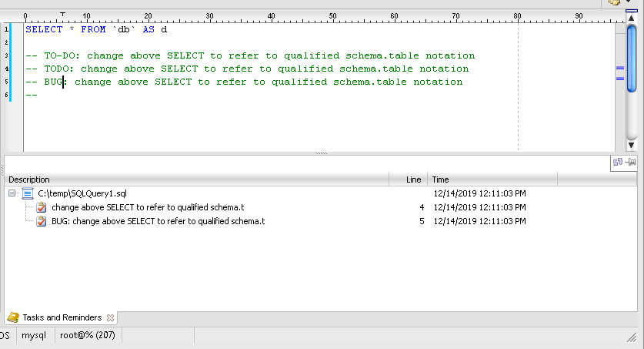Image resolution: width=644 pixels, height=349 pixels.
Task: Click the `db` table name in line 1
Action: tap(124, 29)
